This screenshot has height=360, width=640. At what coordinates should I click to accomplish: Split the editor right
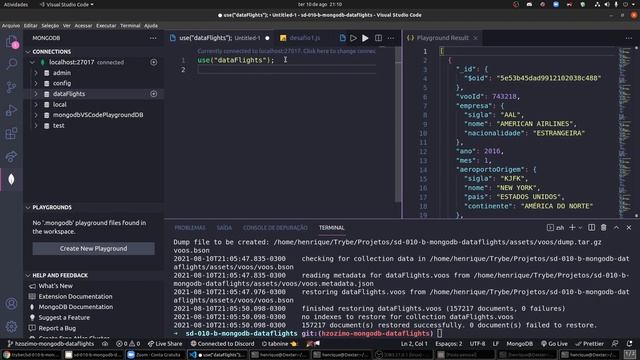coord(378,38)
